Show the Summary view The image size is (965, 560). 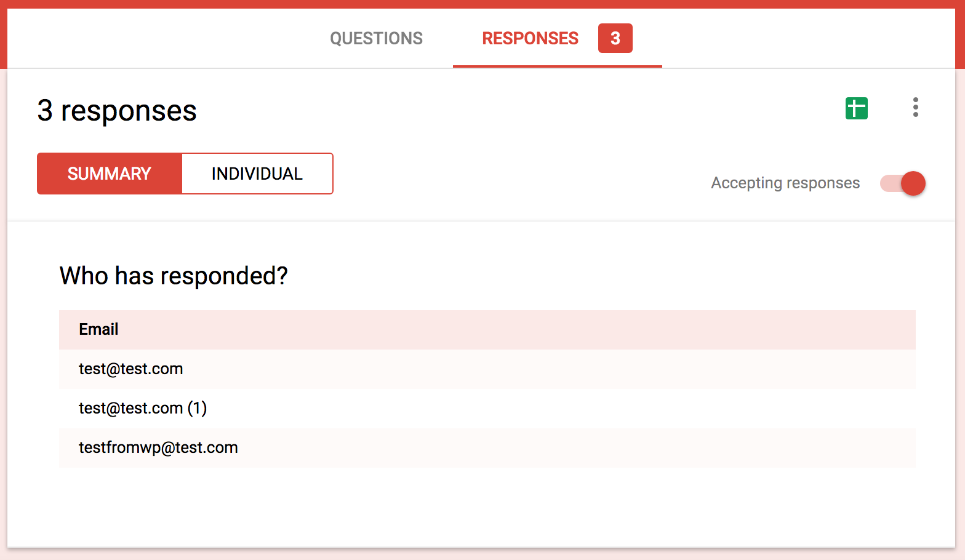110,174
